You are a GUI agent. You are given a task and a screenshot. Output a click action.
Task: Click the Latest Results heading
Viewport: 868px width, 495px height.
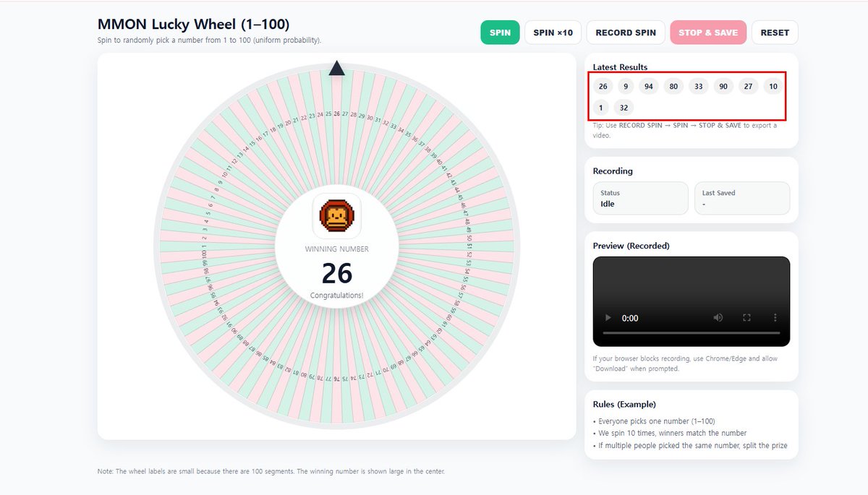(620, 67)
